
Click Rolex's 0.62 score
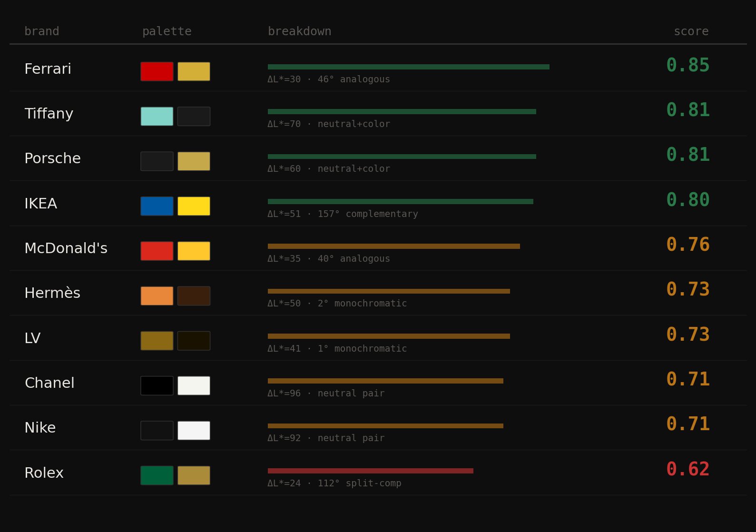[x=688, y=470]
